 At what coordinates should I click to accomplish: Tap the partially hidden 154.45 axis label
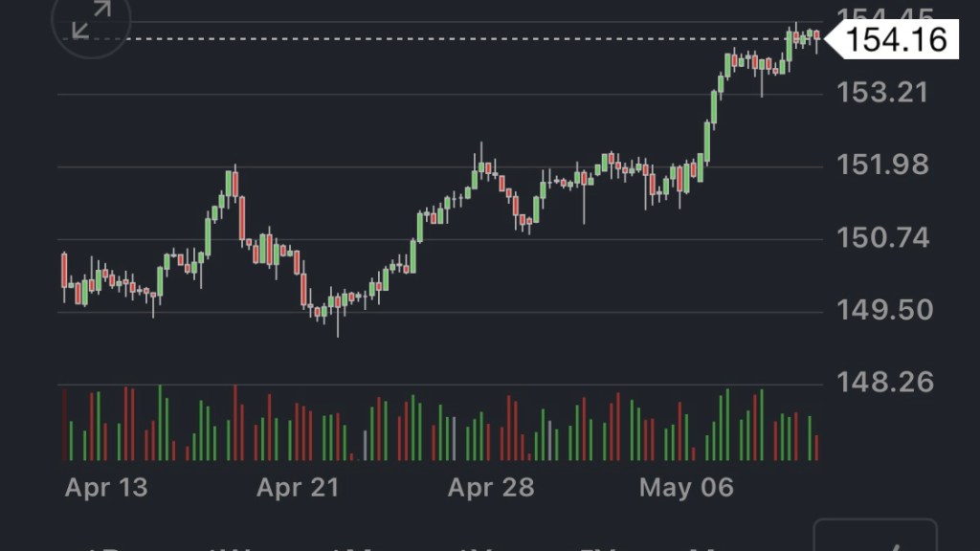[882, 13]
